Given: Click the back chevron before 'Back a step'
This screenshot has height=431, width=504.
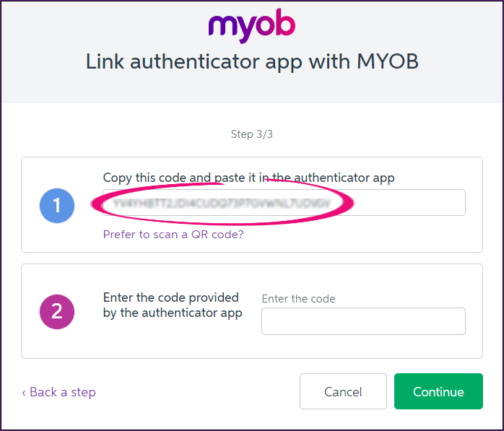Looking at the screenshot, I should [x=24, y=392].
